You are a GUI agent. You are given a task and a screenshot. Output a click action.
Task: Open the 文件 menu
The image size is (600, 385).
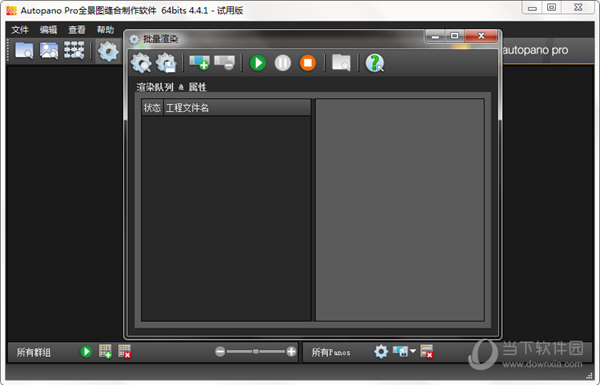point(20,30)
